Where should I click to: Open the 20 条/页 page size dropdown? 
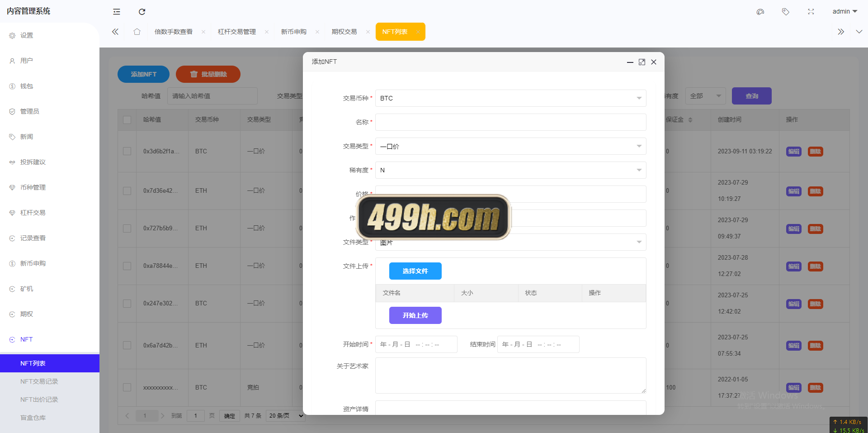pos(286,416)
